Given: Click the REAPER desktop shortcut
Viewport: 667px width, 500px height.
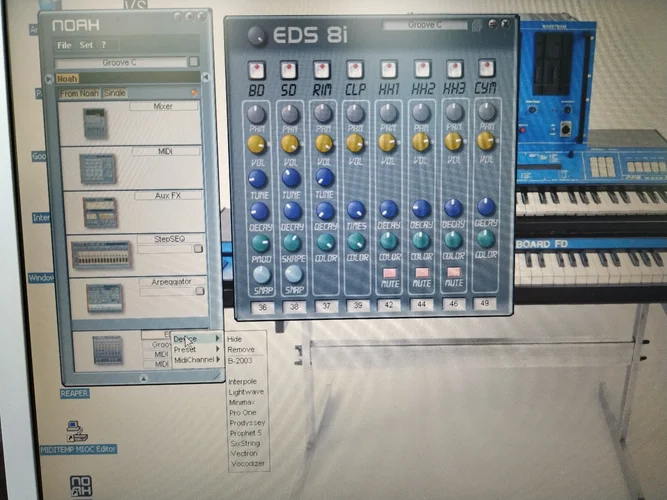Looking at the screenshot, I should click(x=75, y=393).
